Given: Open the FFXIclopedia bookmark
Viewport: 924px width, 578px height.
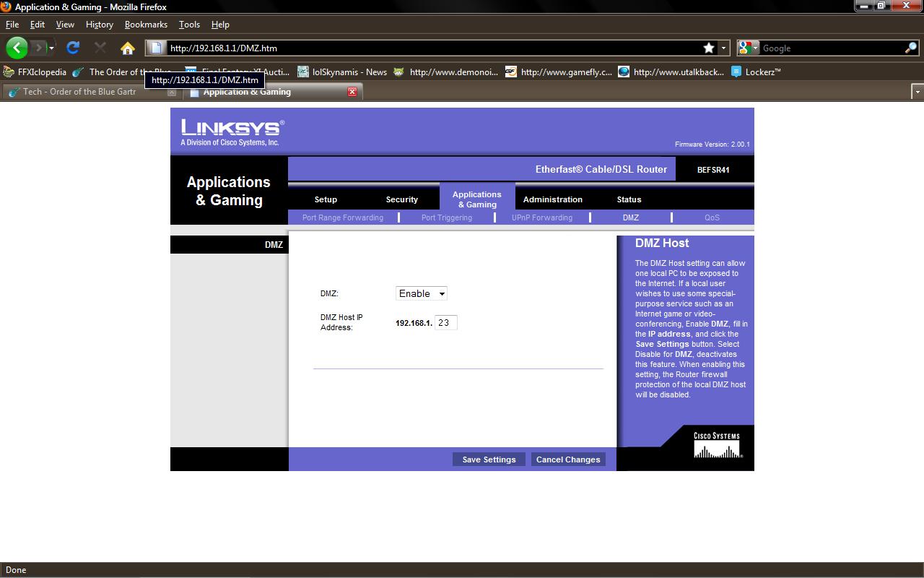Looking at the screenshot, I should [x=35, y=72].
